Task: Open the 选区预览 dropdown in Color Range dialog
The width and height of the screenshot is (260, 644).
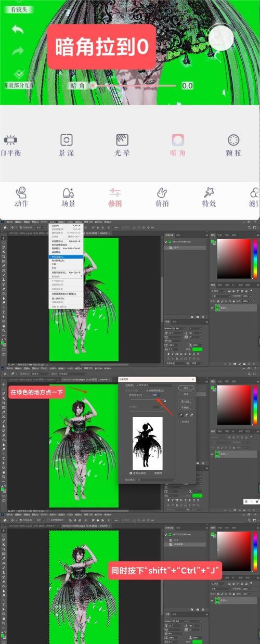Action: [156, 480]
